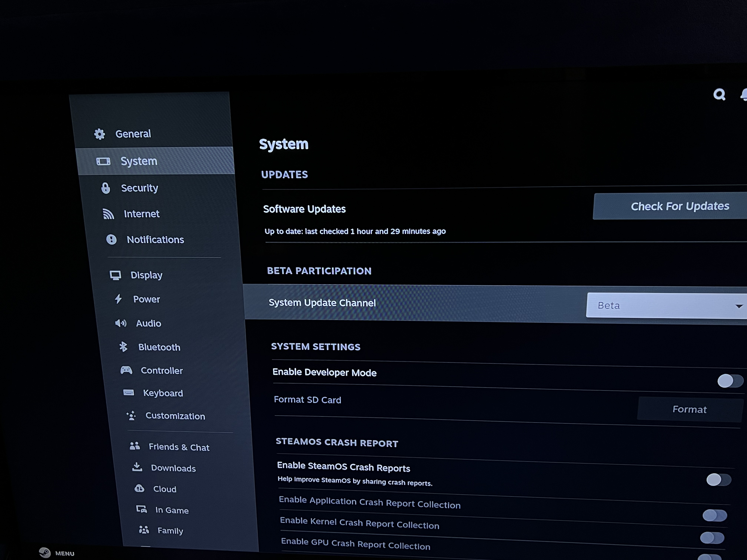Select the Security tab label
The width and height of the screenshot is (747, 560).
(x=140, y=188)
